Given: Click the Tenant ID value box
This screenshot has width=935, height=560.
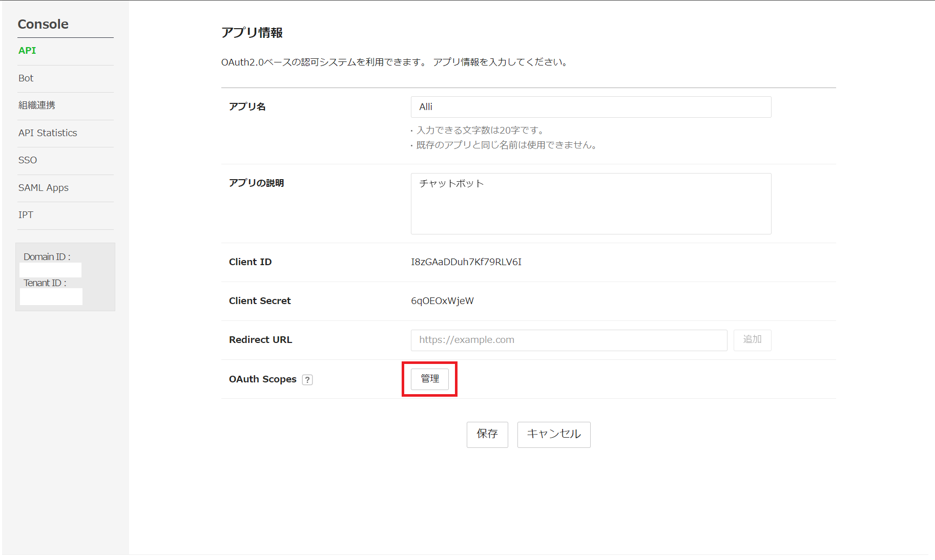Looking at the screenshot, I should 51,296.
